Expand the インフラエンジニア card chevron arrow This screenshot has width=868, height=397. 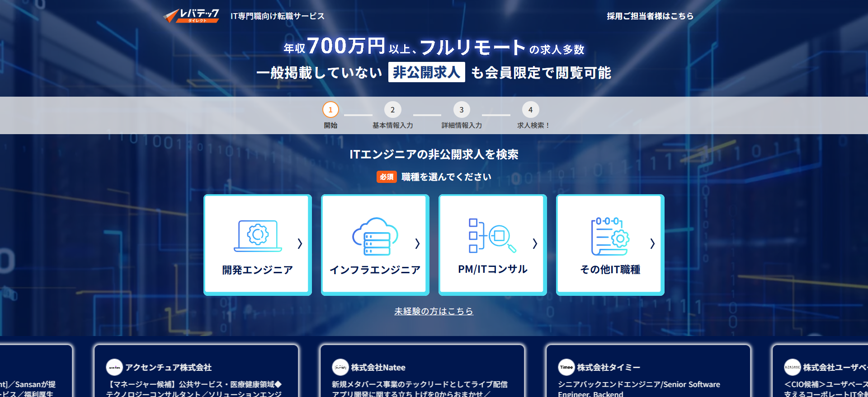[x=417, y=243]
